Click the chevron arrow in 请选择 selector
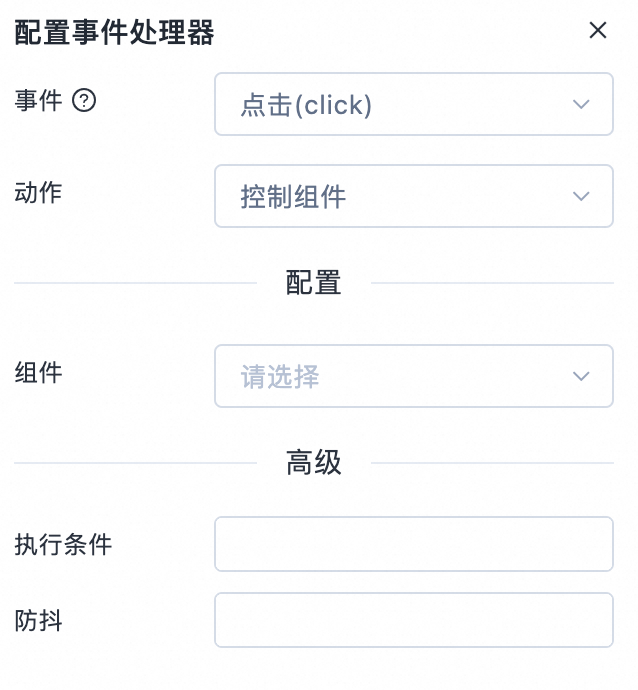 coord(581,376)
